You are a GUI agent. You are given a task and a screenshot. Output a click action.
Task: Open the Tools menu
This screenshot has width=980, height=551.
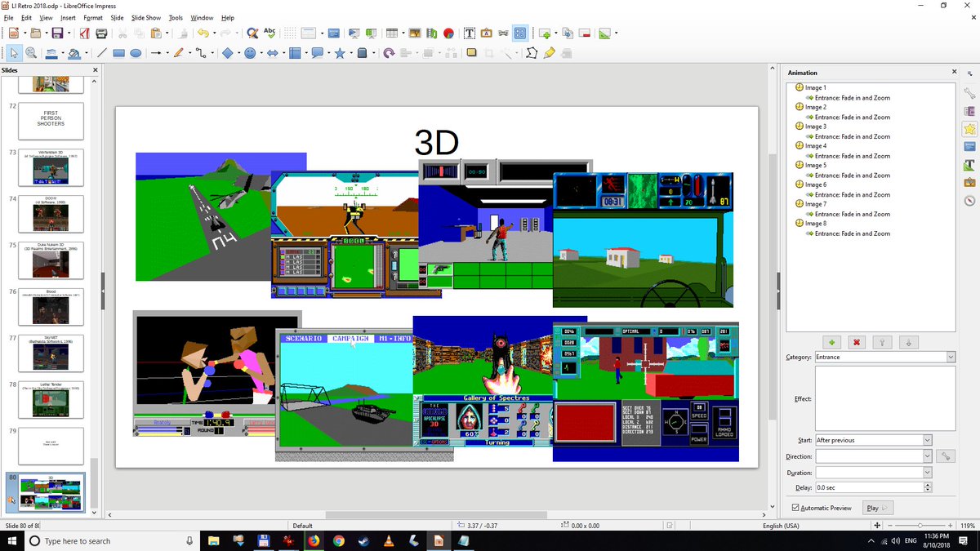[176, 17]
